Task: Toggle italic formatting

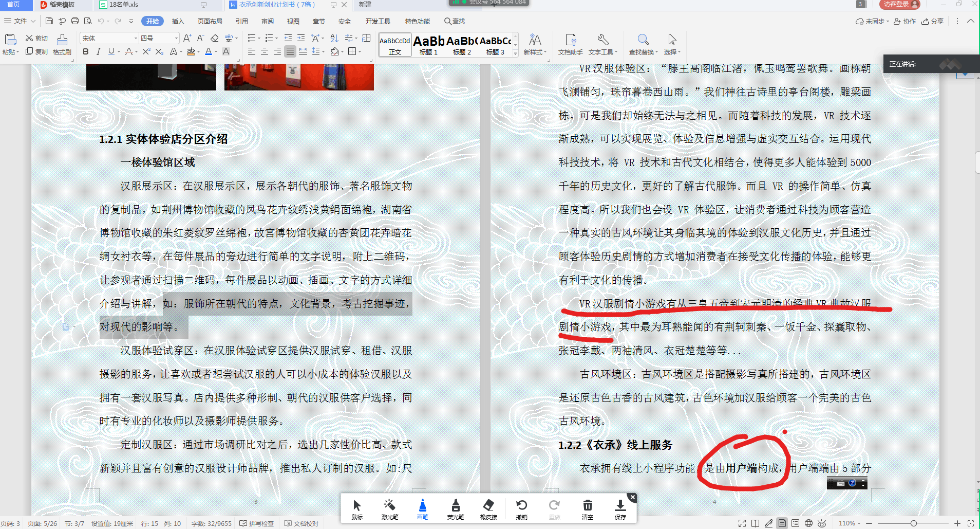Action: tap(98, 51)
